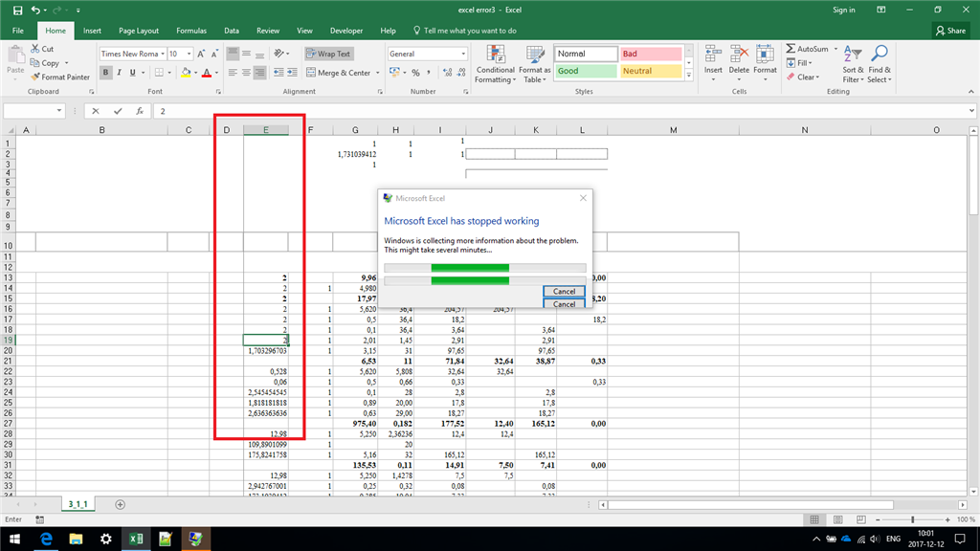The width and height of the screenshot is (980, 551).
Task: Apply the Neutral cell style
Action: click(x=650, y=71)
